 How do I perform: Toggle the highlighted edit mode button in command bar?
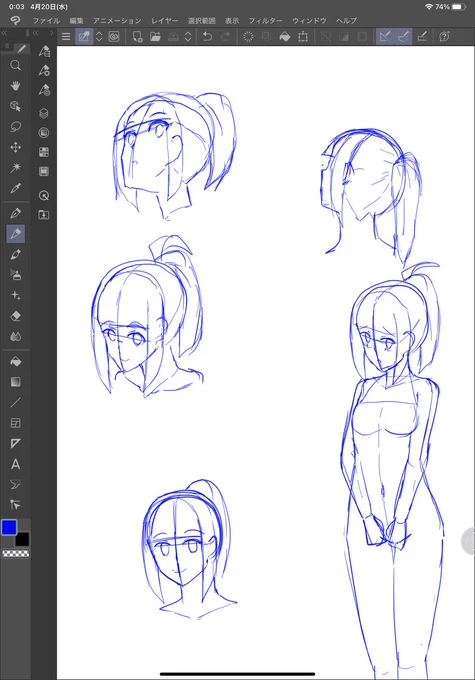click(x=84, y=36)
